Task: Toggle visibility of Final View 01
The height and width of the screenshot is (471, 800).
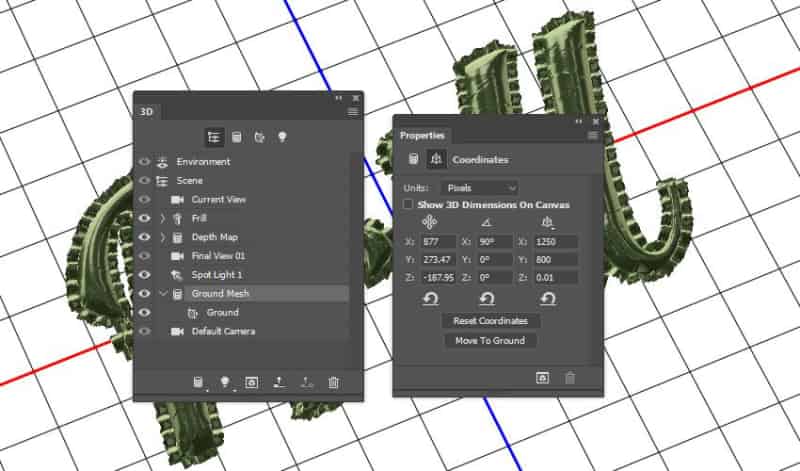Action: (x=144, y=256)
